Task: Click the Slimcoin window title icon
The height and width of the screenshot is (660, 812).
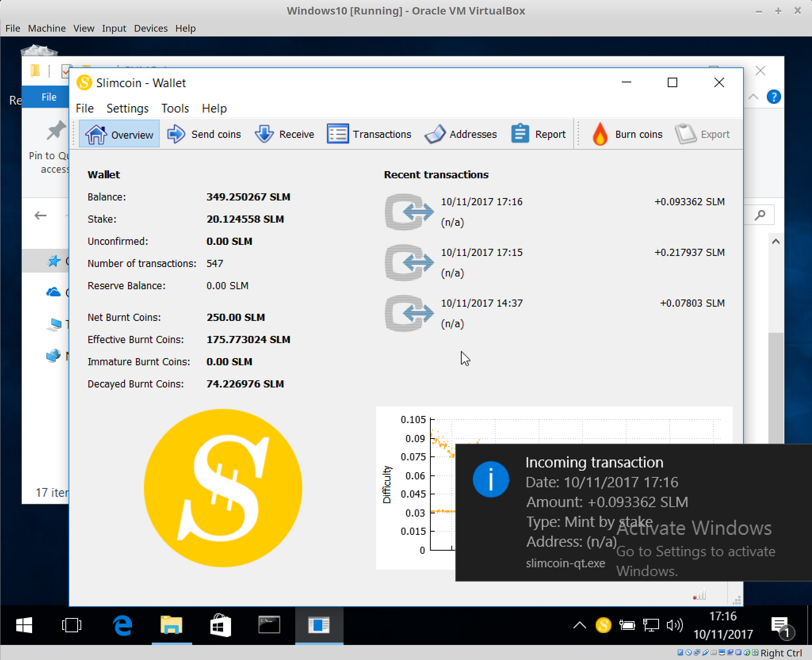Action: [84, 83]
